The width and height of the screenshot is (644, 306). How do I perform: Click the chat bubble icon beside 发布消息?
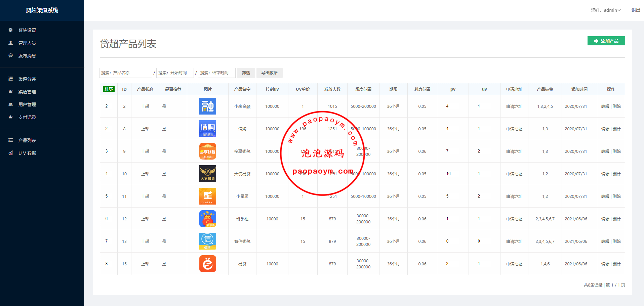[x=11, y=56]
